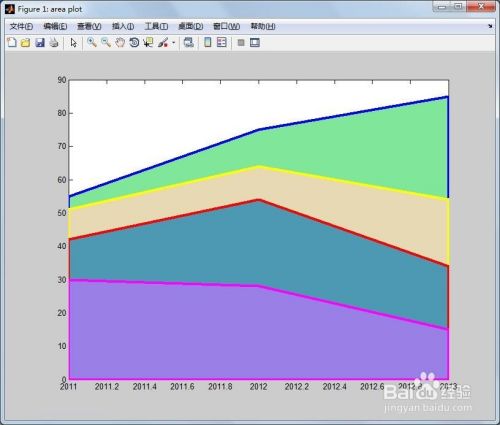Click the y-axis label 30
The height and width of the screenshot is (425, 500).
(62, 280)
